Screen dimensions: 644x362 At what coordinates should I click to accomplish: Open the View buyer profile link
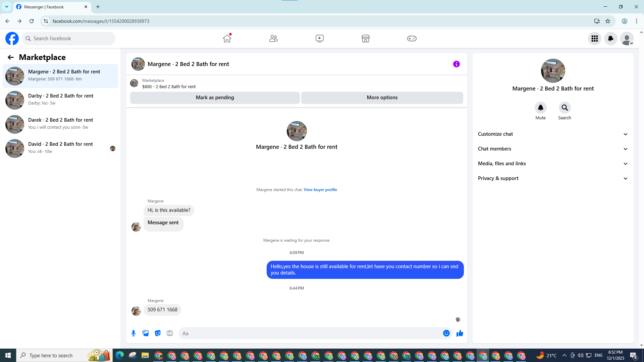coord(320,190)
